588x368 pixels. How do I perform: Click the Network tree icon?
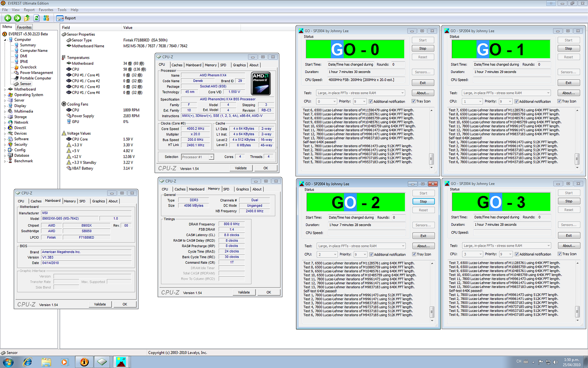[11, 122]
